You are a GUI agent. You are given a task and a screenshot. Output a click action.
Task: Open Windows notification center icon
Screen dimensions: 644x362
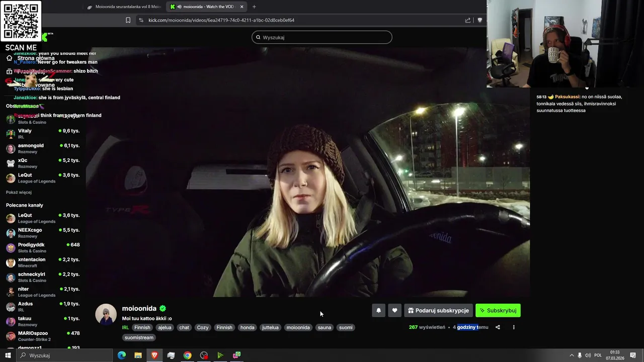633,355
